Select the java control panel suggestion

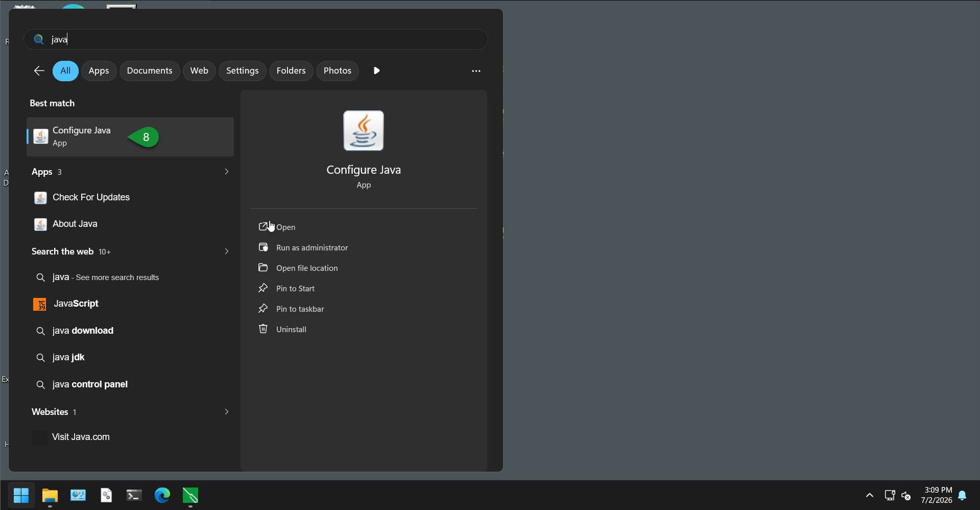pyautogui.click(x=130, y=384)
